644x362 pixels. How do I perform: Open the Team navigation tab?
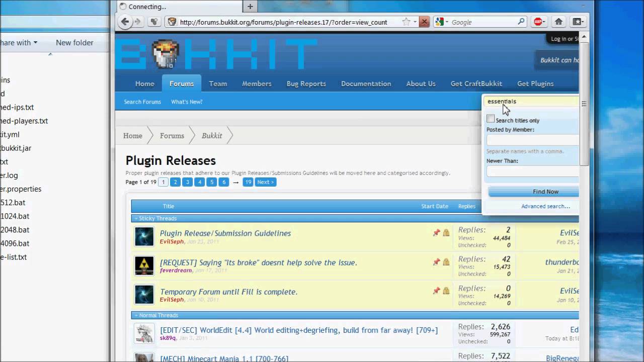pyautogui.click(x=218, y=83)
